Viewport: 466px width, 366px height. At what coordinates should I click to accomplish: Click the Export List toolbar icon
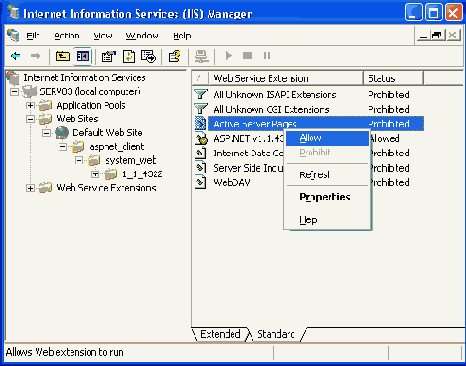coord(148,56)
